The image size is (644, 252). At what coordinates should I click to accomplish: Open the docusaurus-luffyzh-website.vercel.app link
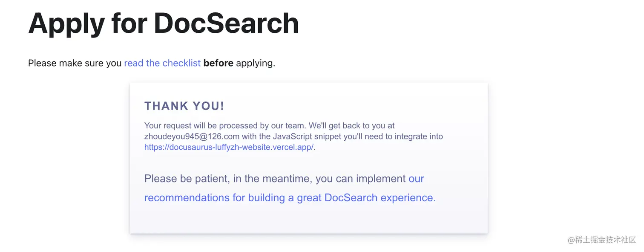[x=229, y=147]
